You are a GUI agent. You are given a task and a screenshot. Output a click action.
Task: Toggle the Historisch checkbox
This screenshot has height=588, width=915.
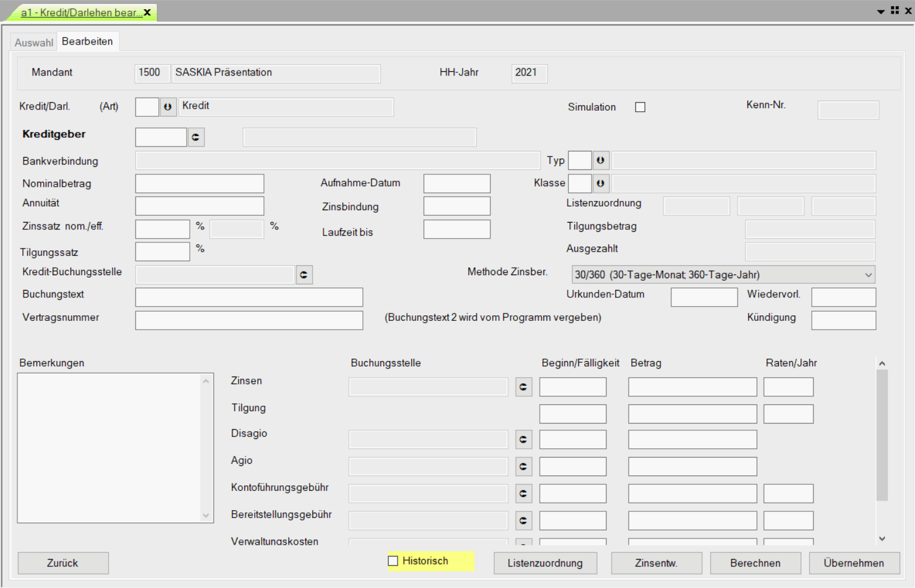(393, 561)
